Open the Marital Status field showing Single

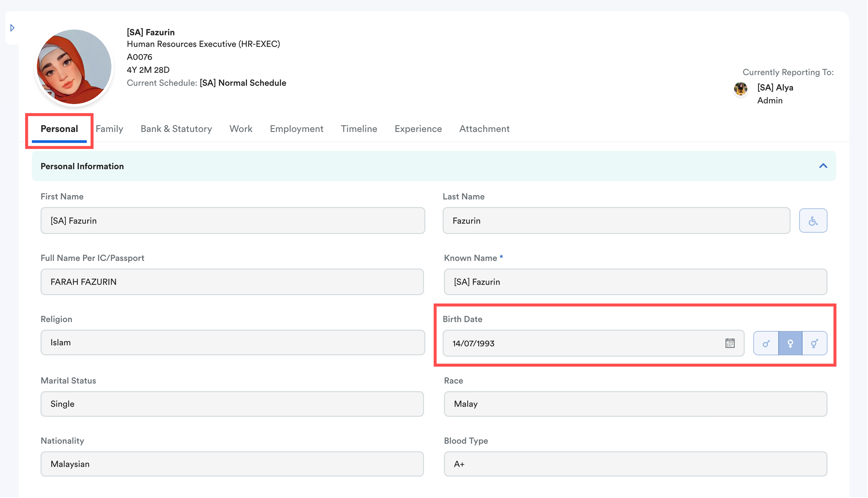[232, 404]
